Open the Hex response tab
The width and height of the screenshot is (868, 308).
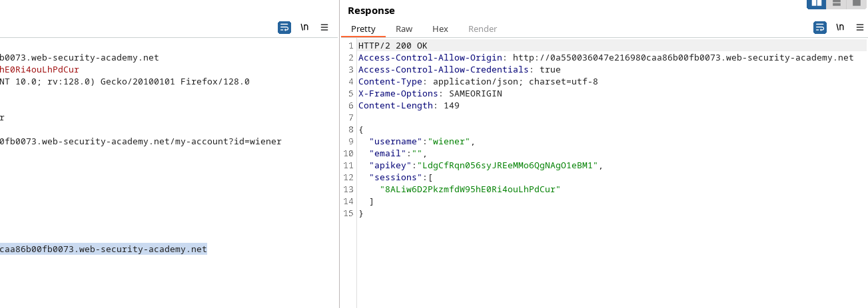click(440, 29)
